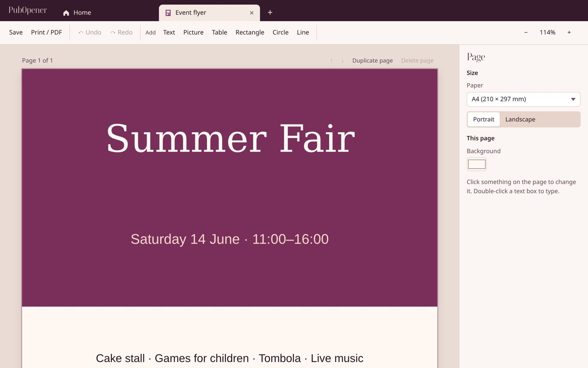Select Portrait orientation
Viewport: 588px width, 368px height.
coord(484,119)
